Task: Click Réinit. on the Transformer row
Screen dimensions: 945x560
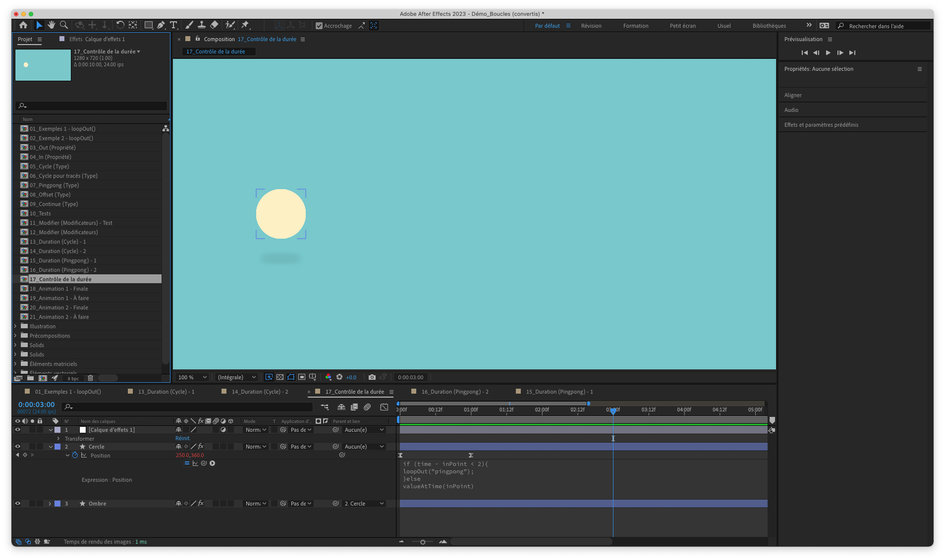Action: (182, 438)
